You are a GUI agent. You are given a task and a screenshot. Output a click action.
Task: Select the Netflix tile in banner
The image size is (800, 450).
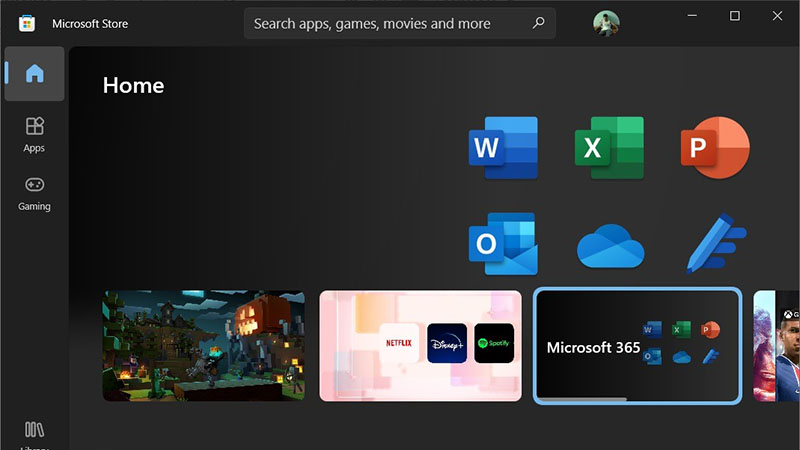[x=399, y=343]
